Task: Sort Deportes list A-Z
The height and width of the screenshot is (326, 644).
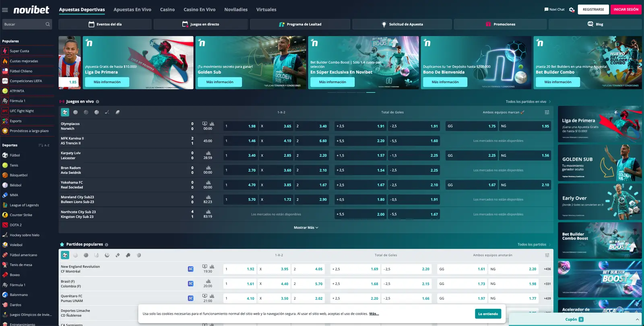Action: pyautogui.click(x=44, y=145)
